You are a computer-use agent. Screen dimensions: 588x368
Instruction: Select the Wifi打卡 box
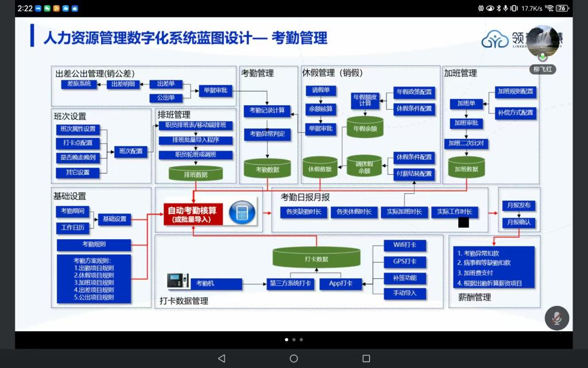[405, 245]
